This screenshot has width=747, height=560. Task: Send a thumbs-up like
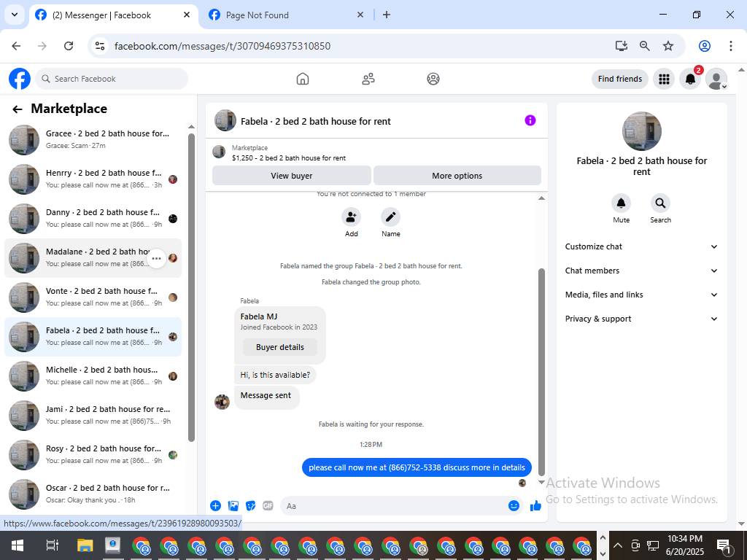(536, 506)
